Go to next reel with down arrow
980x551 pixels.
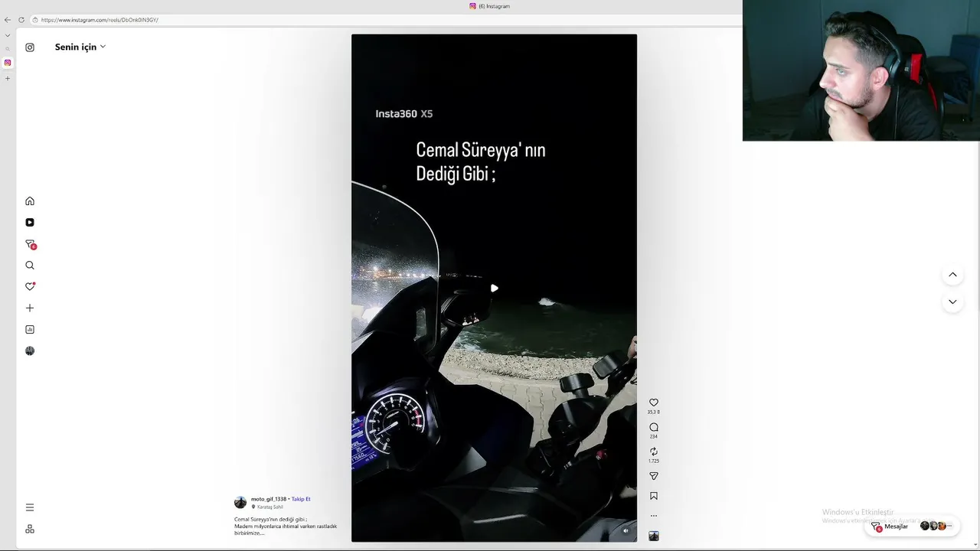point(952,302)
